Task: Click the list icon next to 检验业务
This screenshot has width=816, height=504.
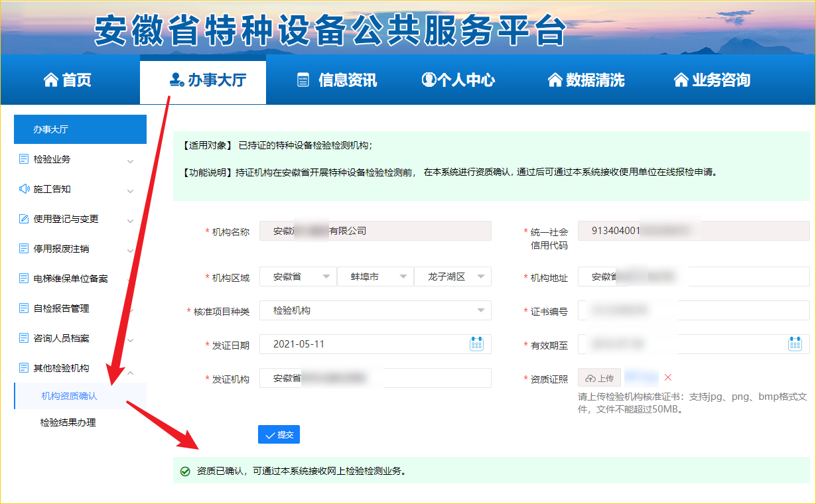Action: pos(24,159)
